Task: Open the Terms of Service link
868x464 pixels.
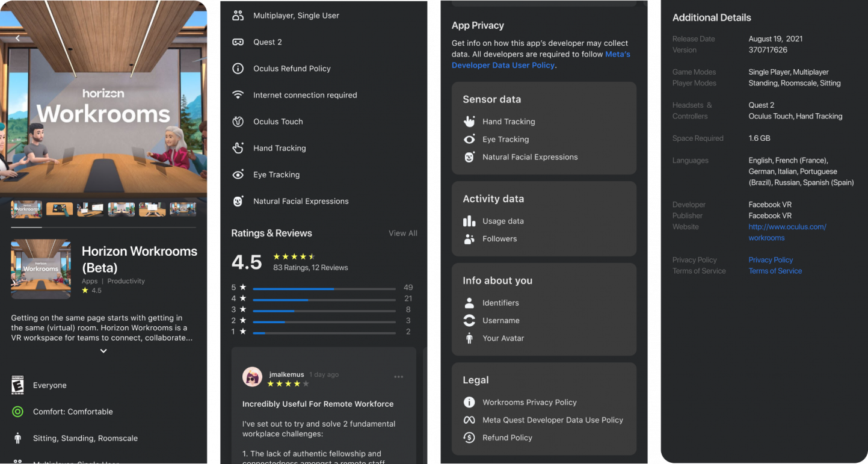Action: coord(775,271)
